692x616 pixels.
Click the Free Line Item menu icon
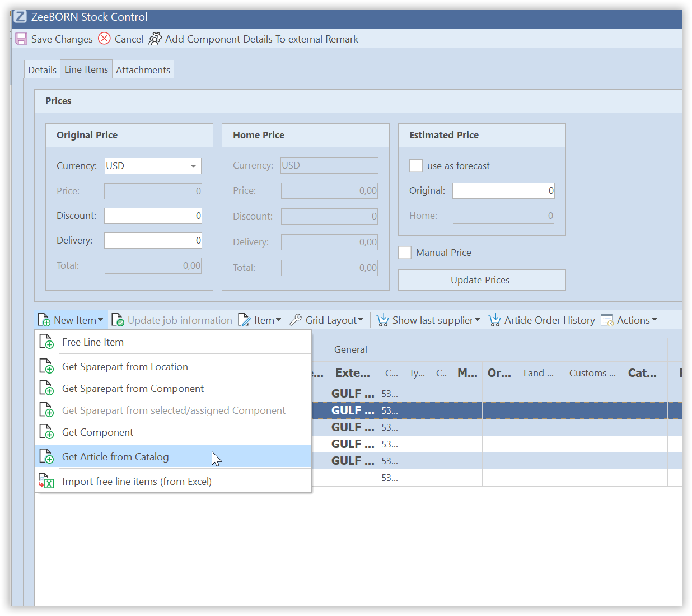[46, 342]
